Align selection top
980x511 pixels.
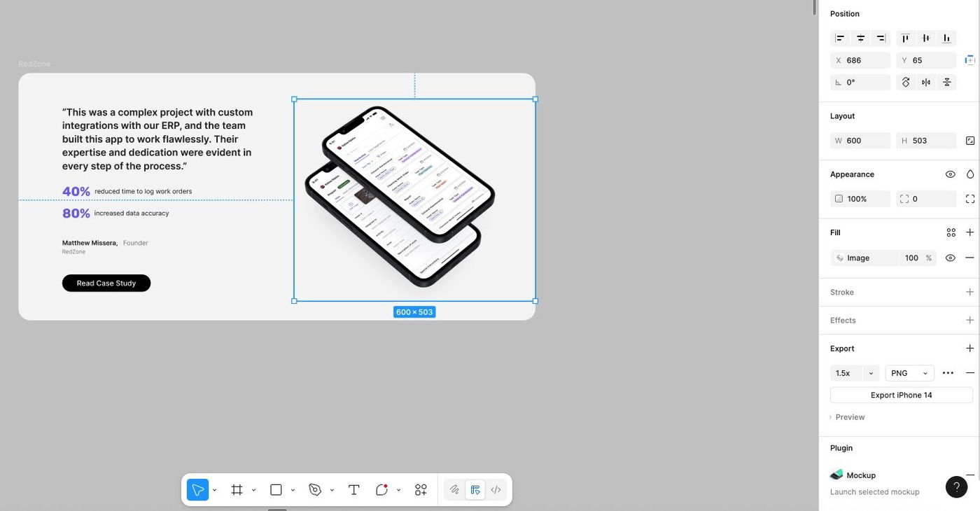pos(905,38)
